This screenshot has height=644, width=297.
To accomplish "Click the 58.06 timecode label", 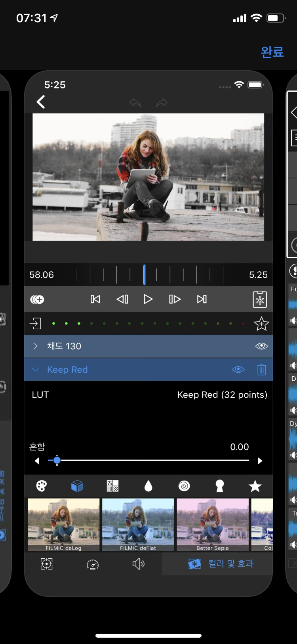I will coord(42,275).
